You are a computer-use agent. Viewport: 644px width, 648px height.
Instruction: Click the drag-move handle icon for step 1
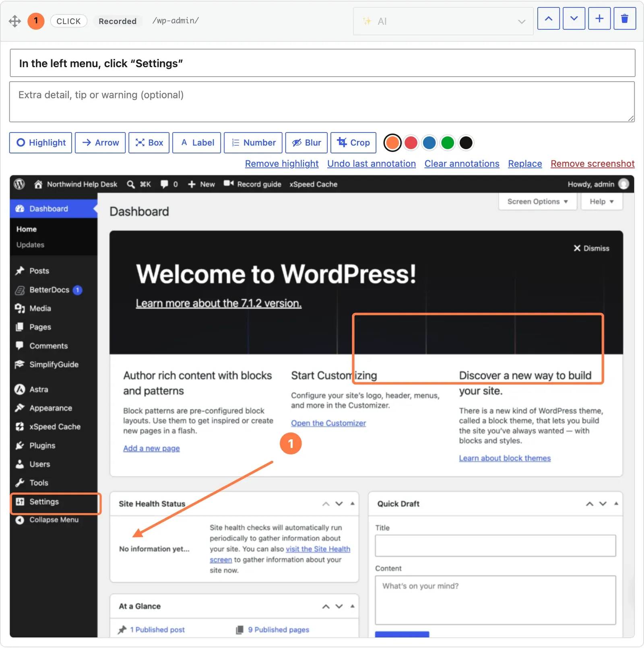pyautogui.click(x=15, y=21)
